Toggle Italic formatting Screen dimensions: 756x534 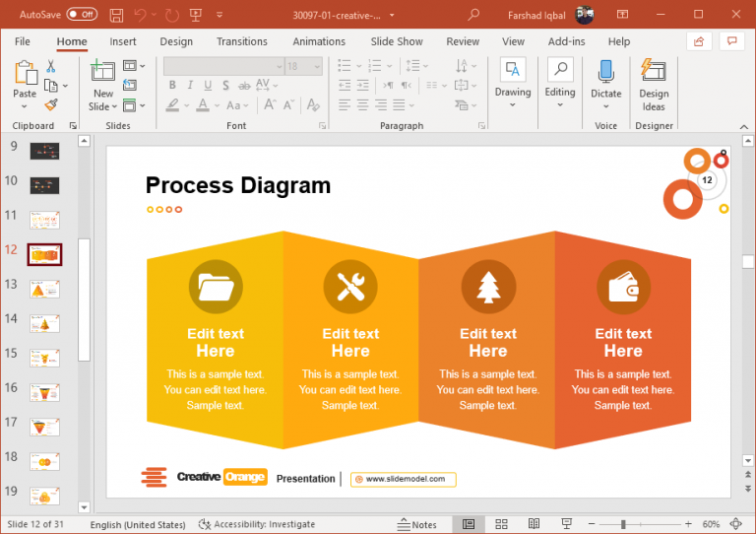pyautogui.click(x=190, y=86)
